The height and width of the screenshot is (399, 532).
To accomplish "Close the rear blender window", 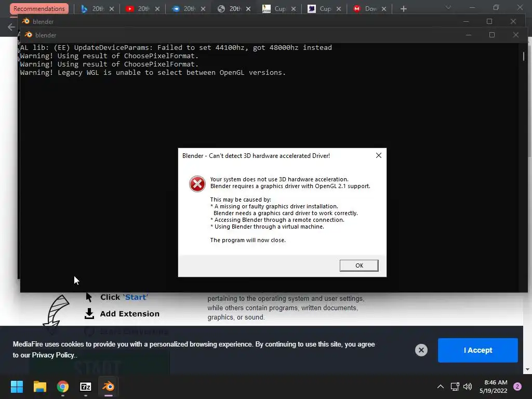I will coord(513,21).
